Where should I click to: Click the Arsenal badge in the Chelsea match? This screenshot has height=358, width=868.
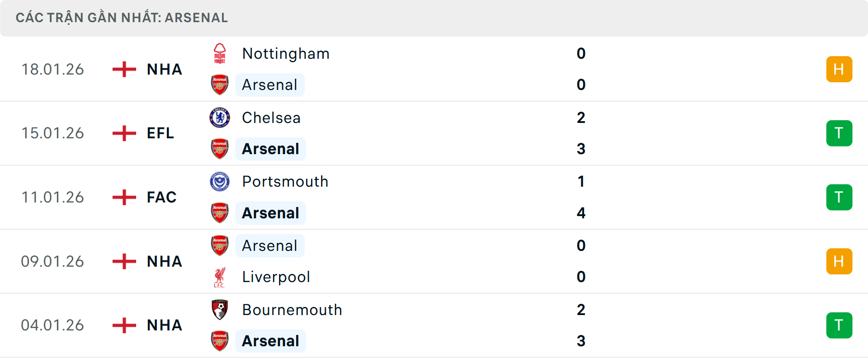tap(220, 149)
